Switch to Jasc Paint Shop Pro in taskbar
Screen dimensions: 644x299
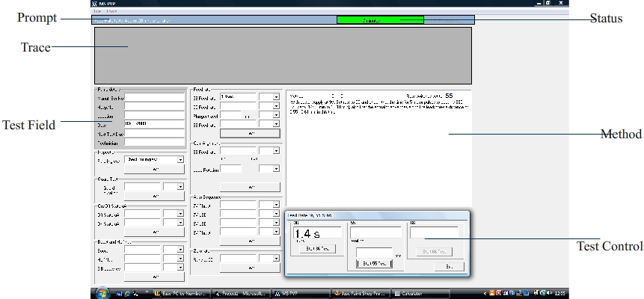coord(360,293)
